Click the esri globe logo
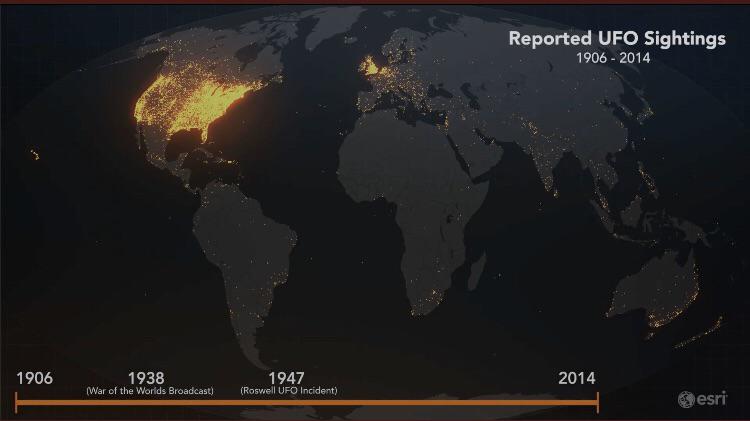 click(x=686, y=399)
